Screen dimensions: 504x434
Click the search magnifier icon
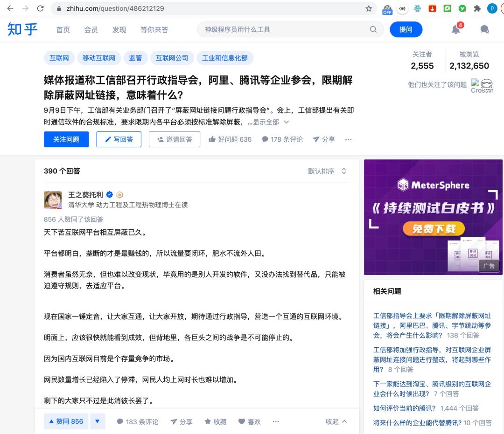pyautogui.click(x=373, y=29)
